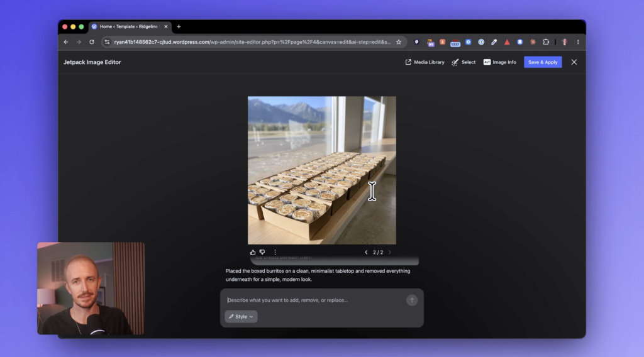The width and height of the screenshot is (644, 357).
Task: Give thumbs down to generated image
Action: 262,253
